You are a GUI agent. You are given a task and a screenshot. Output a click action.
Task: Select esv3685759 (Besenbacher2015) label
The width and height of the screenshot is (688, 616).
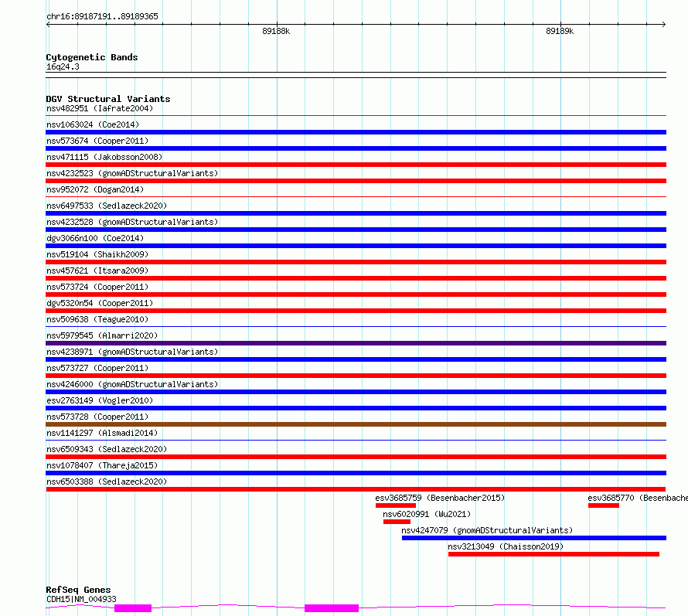point(440,498)
